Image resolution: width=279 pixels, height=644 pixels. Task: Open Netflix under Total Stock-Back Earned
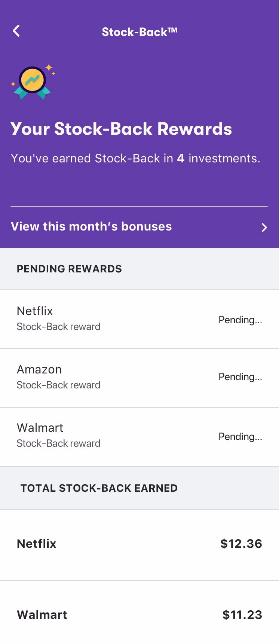pyautogui.click(x=139, y=545)
